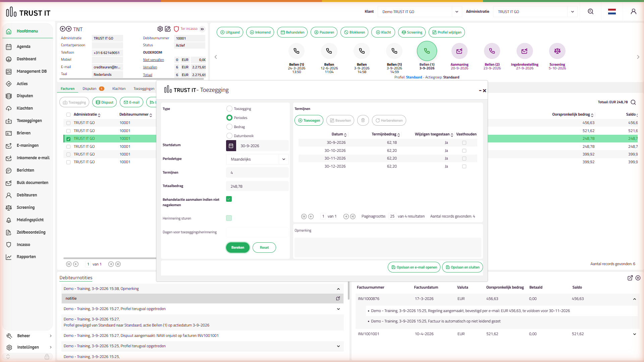Check Vasthouden for the 30-12-2026 term
This screenshot has height=362, width=644.
pyautogui.click(x=464, y=167)
